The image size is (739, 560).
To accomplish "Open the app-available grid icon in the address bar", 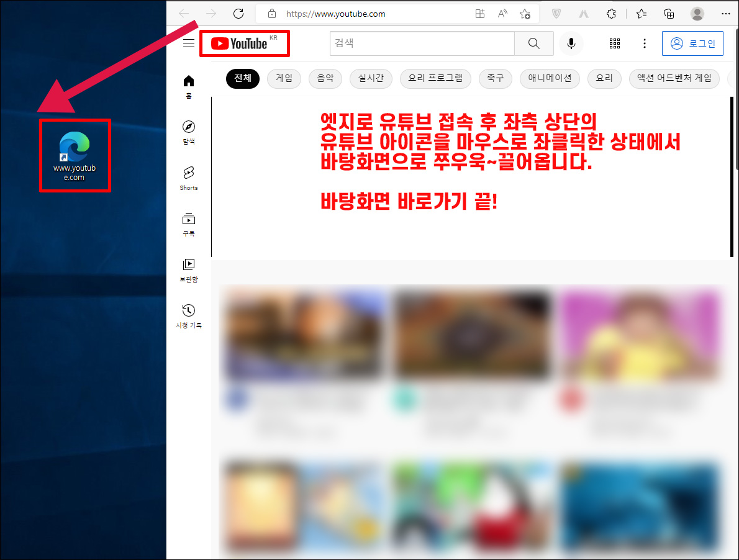I will coord(480,14).
